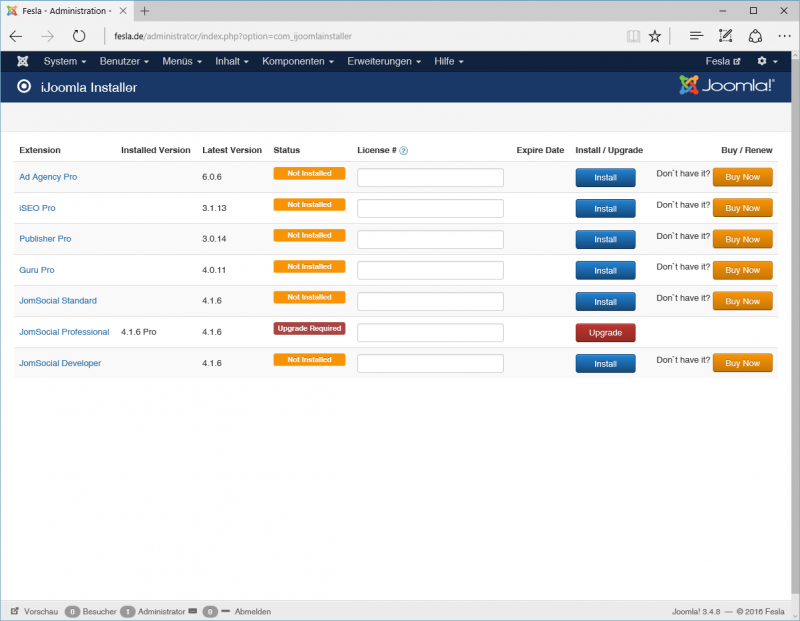This screenshot has width=800, height=621.
Task: Install JomSocial Developer
Action: coord(605,363)
